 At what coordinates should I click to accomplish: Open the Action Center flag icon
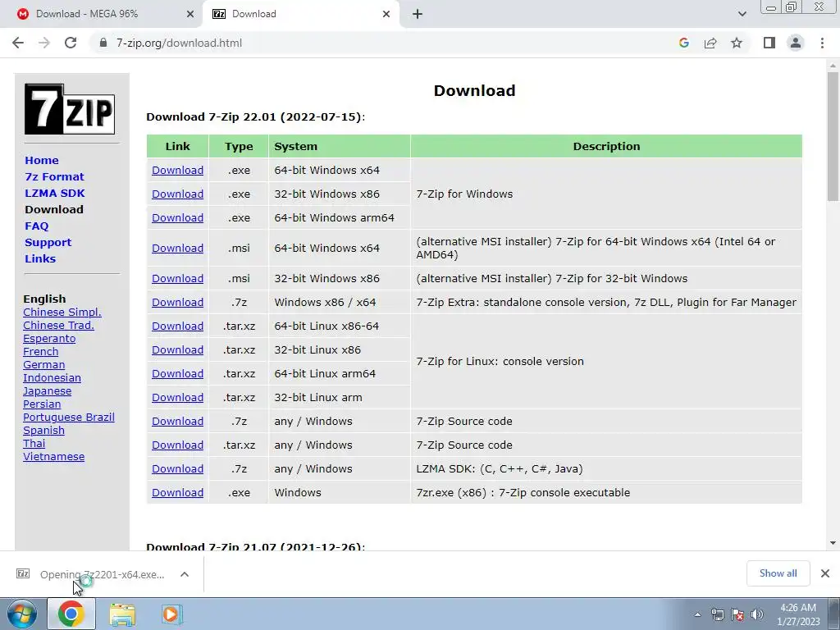coord(737,614)
